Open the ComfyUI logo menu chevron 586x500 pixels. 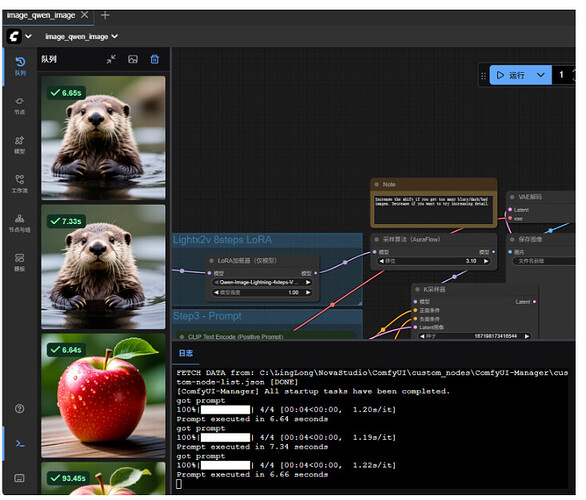click(x=28, y=37)
